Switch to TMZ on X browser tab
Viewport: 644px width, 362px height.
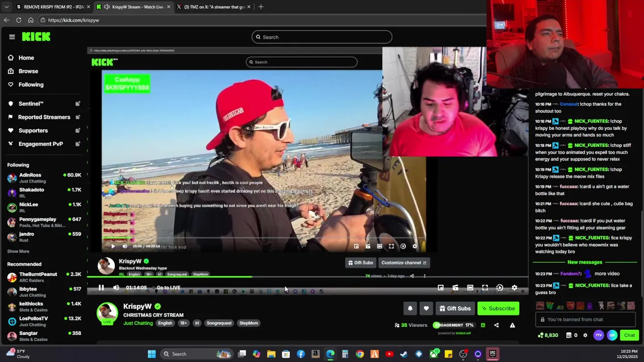(x=214, y=7)
